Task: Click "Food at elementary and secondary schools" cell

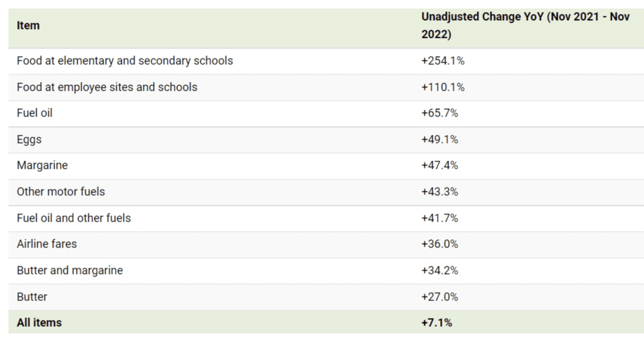Action: click(125, 61)
